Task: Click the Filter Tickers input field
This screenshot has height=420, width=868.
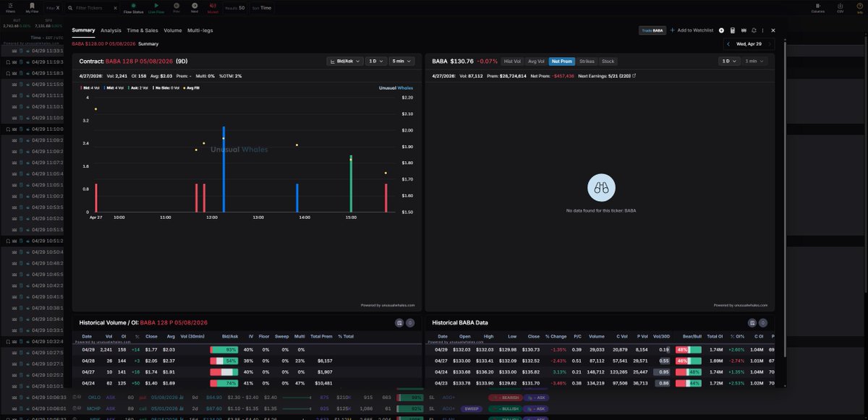Action: [x=90, y=7]
